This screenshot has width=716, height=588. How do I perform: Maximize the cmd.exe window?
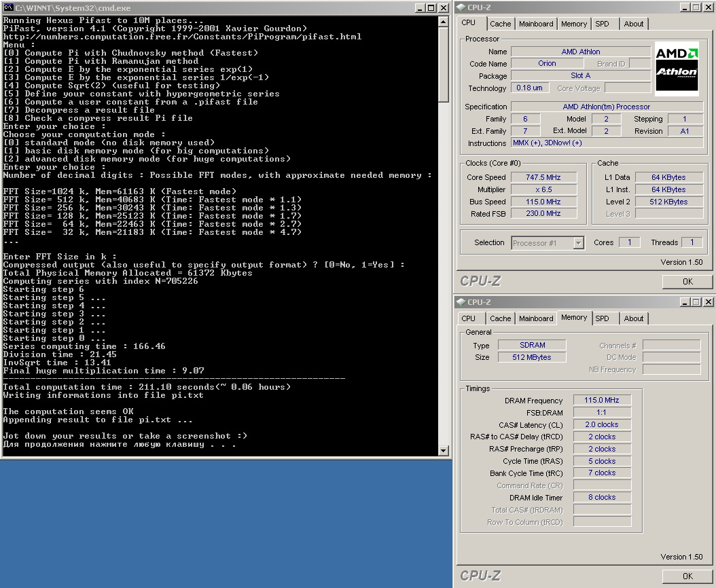click(x=431, y=7)
